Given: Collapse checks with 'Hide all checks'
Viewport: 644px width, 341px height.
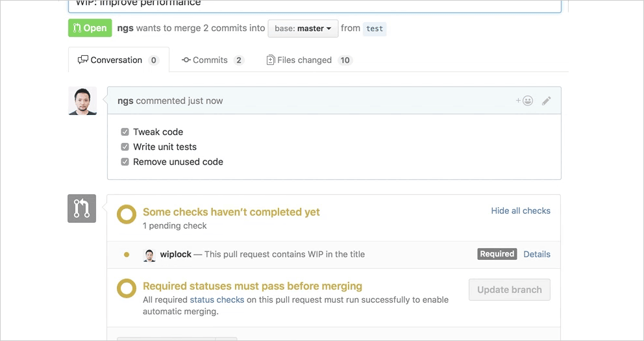Looking at the screenshot, I should [x=521, y=210].
